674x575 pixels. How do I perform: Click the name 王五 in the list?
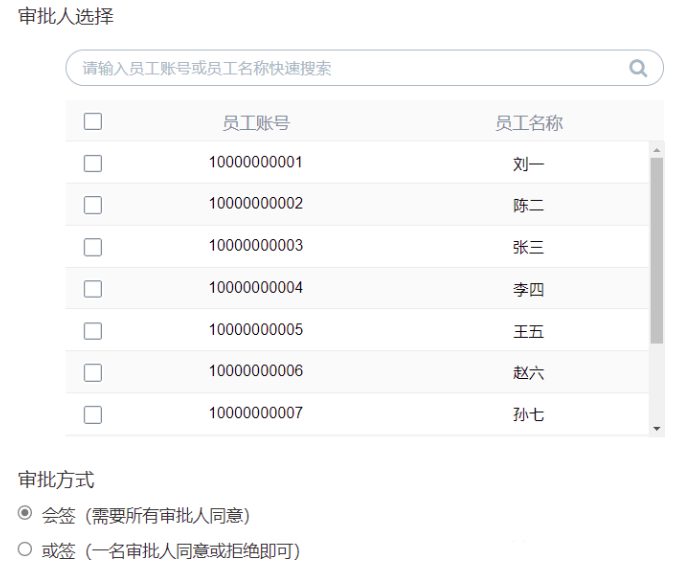[x=529, y=331]
